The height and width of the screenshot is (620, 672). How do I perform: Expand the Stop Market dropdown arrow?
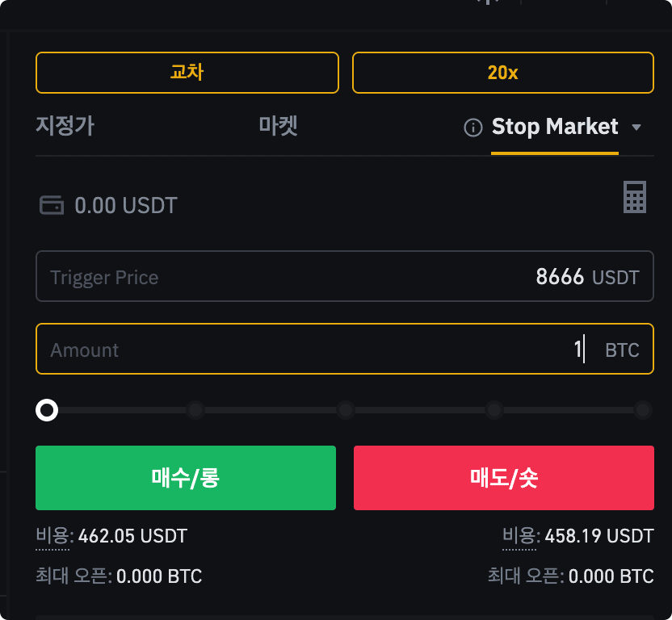(x=636, y=128)
